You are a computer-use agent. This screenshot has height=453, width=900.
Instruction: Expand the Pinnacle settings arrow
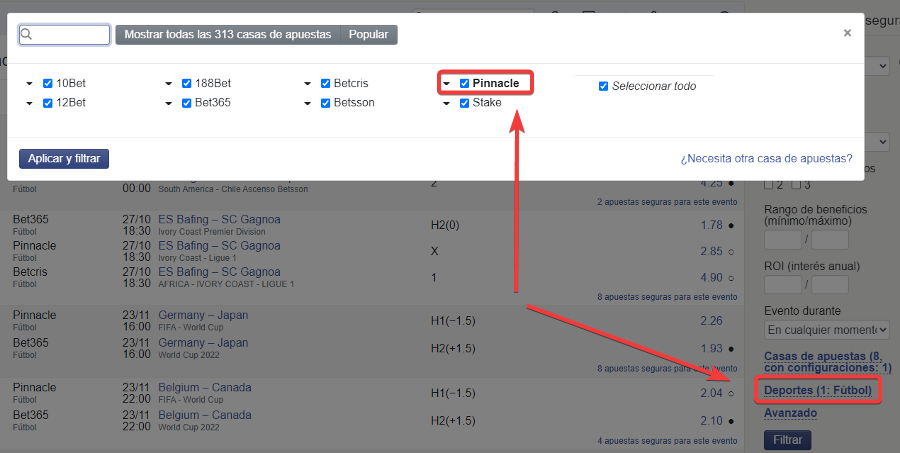[x=446, y=84]
